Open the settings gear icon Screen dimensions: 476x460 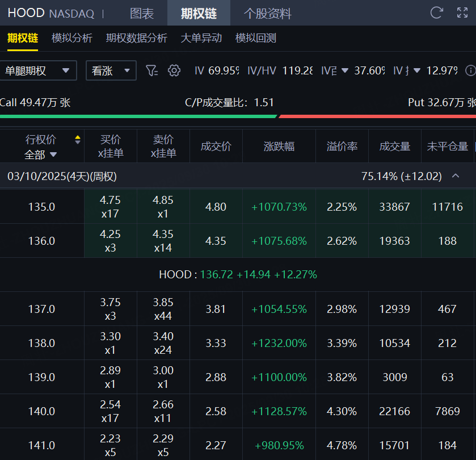pyautogui.click(x=174, y=70)
